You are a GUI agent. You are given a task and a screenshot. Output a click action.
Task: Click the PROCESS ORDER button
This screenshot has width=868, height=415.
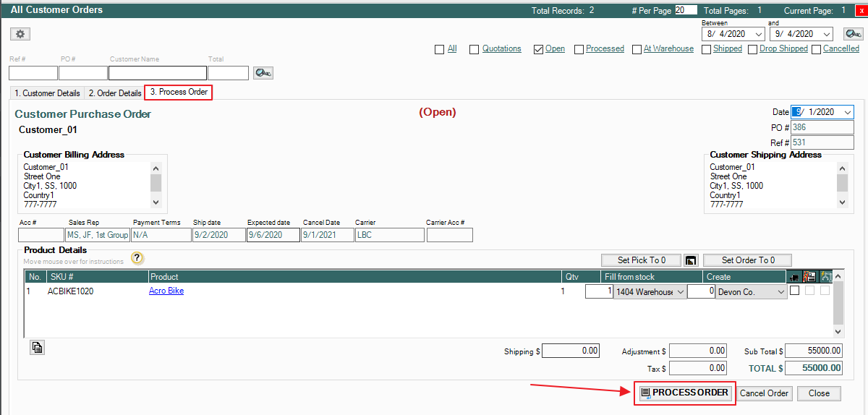point(684,393)
